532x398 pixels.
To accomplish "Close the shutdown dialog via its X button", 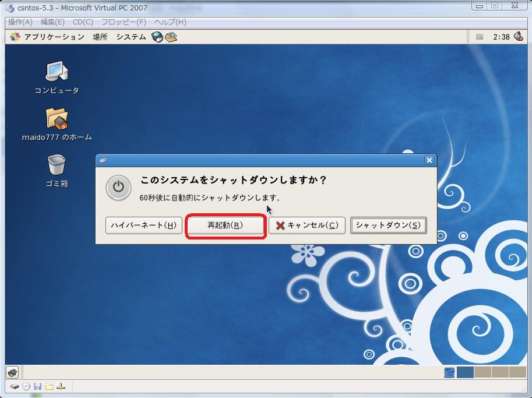I will coord(429,160).
